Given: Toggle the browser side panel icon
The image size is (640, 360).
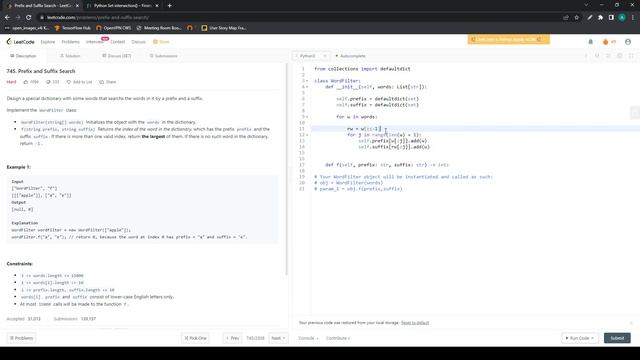Looking at the screenshot, I should [611, 18].
